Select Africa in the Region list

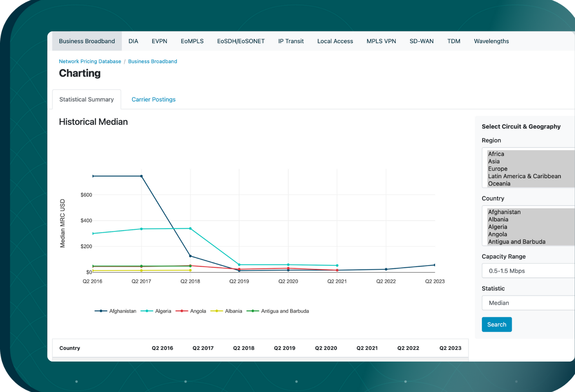click(496, 154)
